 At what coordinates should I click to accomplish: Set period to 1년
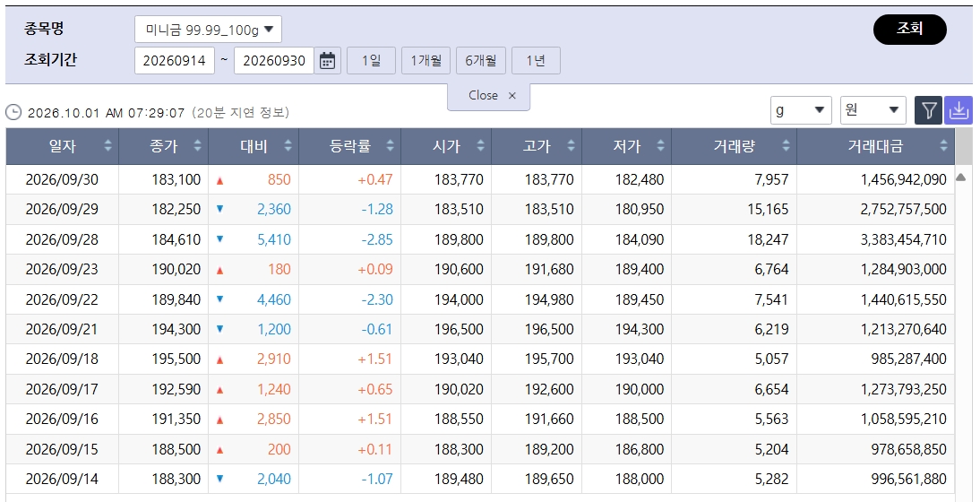(536, 61)
